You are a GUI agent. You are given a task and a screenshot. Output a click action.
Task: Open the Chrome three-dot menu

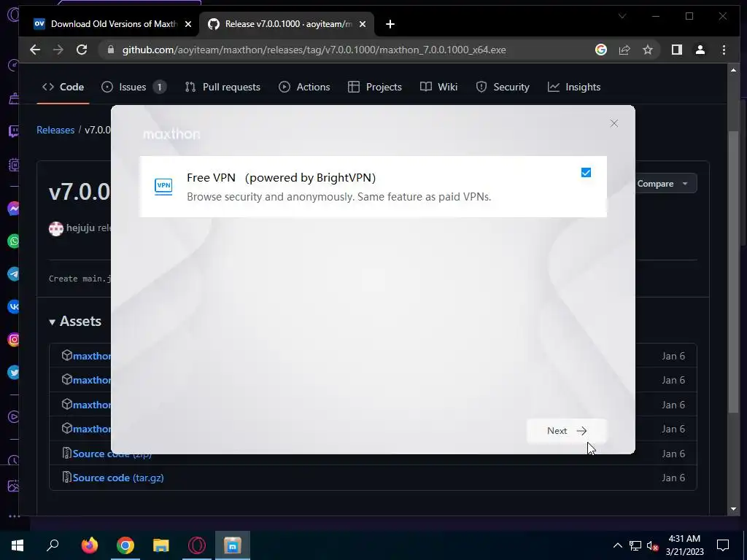tap(724, 50)
